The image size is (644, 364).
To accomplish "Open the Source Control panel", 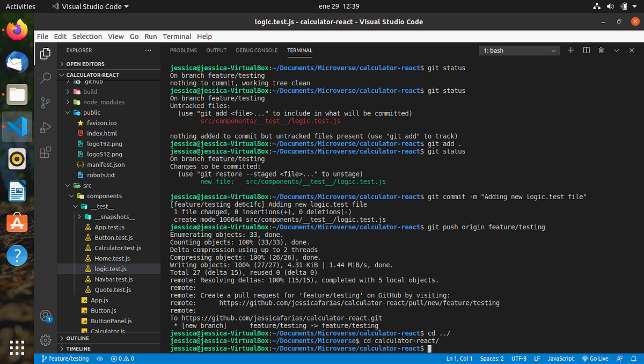I will [45, 102].
